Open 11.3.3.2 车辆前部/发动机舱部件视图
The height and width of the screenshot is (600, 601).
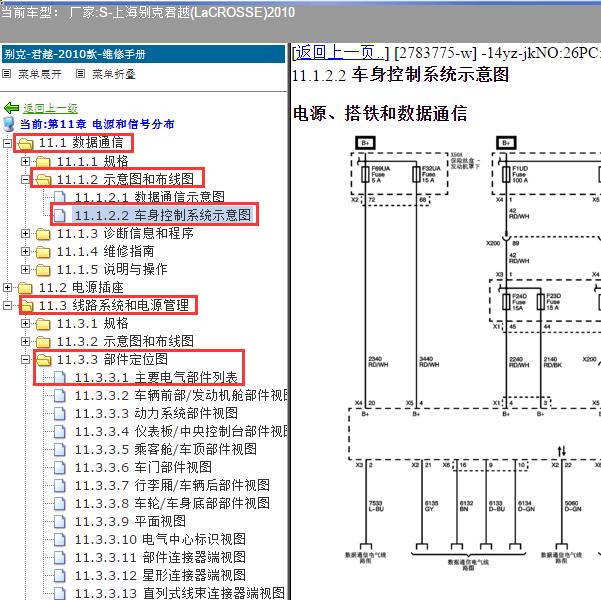(x=181, y=396)
